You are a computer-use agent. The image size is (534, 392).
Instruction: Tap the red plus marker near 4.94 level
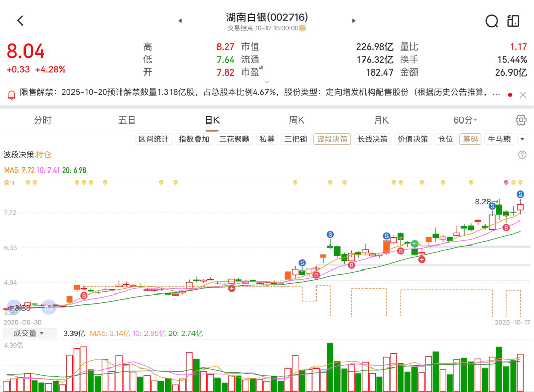pyautogui.click(x=232, y=289)
